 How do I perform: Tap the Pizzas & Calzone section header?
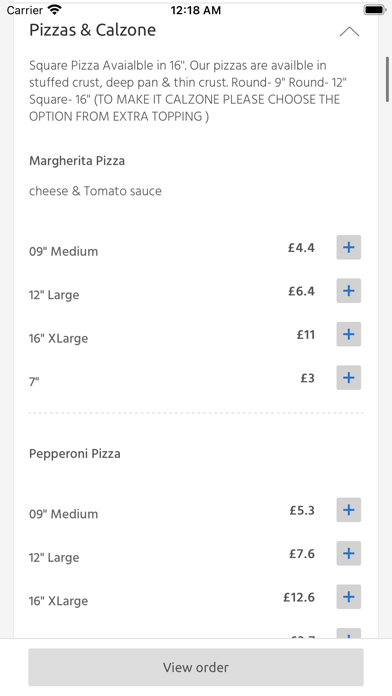click(92, 30)
